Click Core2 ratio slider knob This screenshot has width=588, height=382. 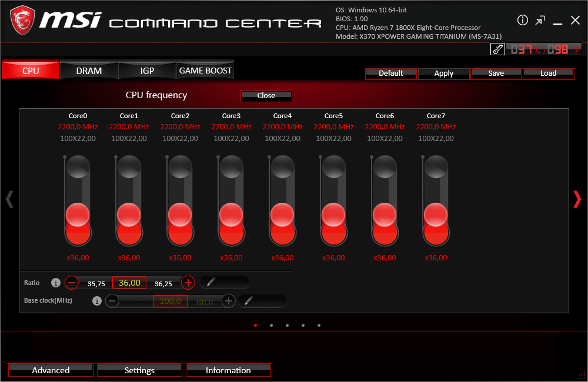[180, 215]
